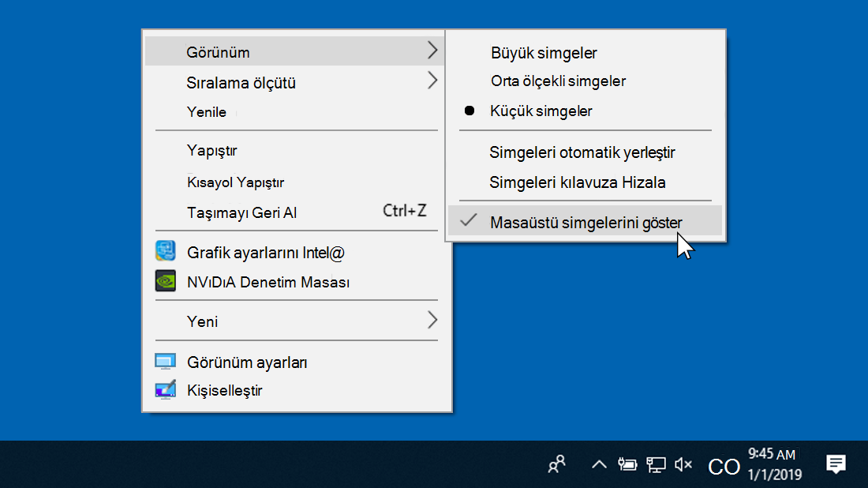Click the Kişiselleştir icon
The width and height of the screenshot is (868, 488).
(x=166, y=390)
